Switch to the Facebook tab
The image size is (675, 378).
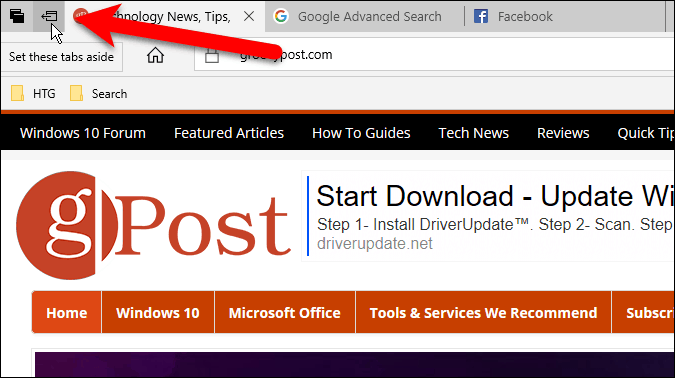point(564,16)
